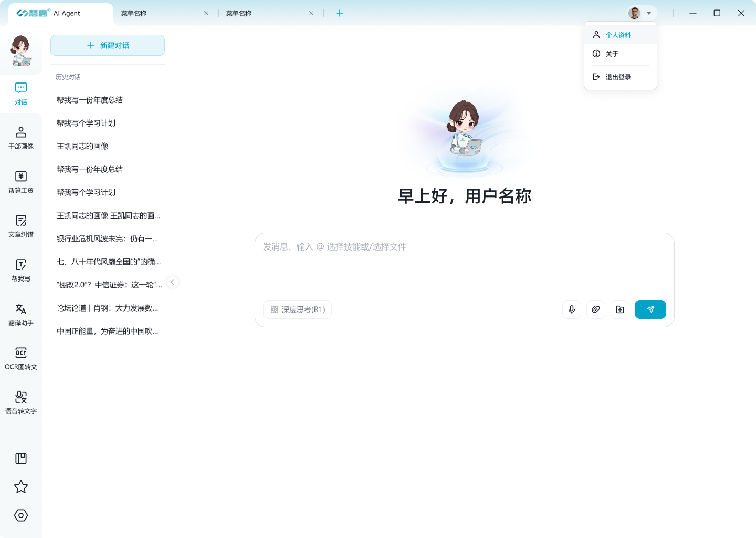Image resolution: width=756 pixels, height=538 pixels.
Task: Launch the OCR图转文 feature
Action: pos(20,358)
